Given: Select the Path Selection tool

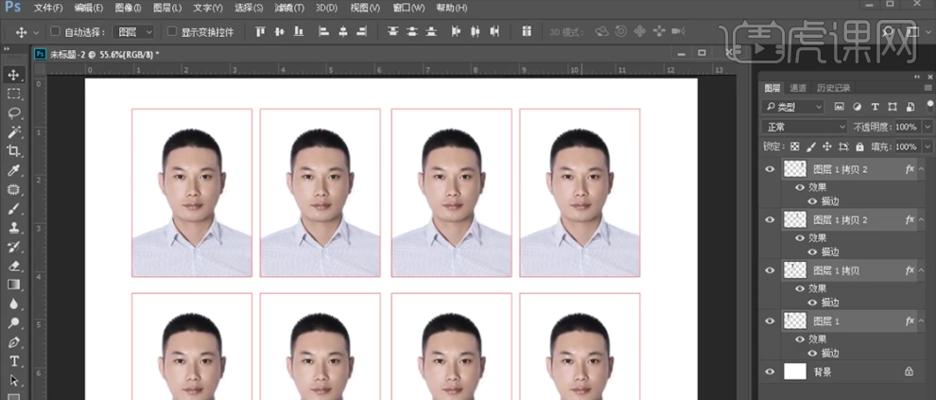Looking at the screenshot, I should (x=14, y=380).
